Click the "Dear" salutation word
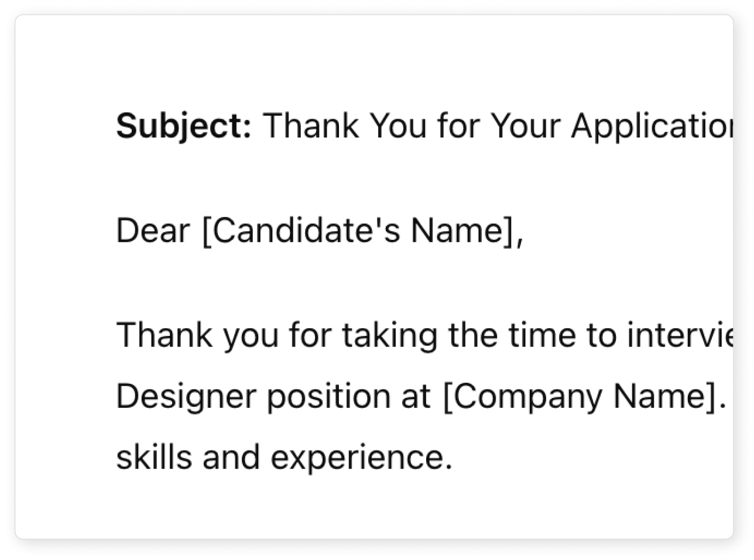Image resolution: width=754 pixels, height=560 pixels. point(153,231)
